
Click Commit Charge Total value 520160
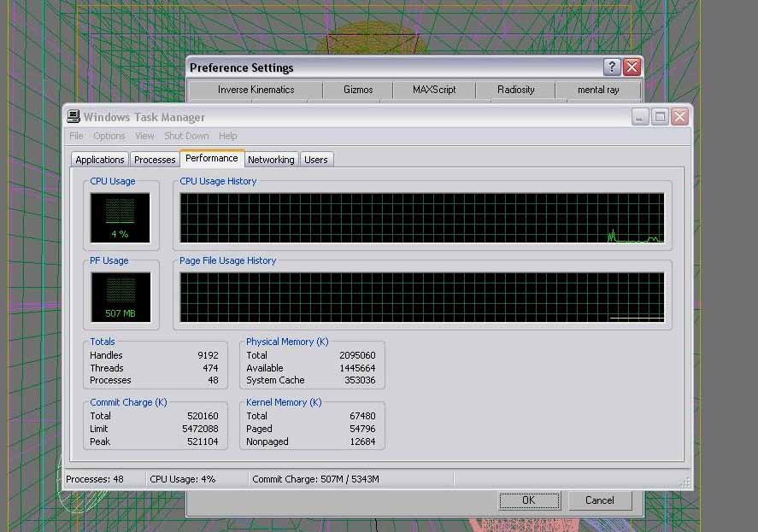203,416
